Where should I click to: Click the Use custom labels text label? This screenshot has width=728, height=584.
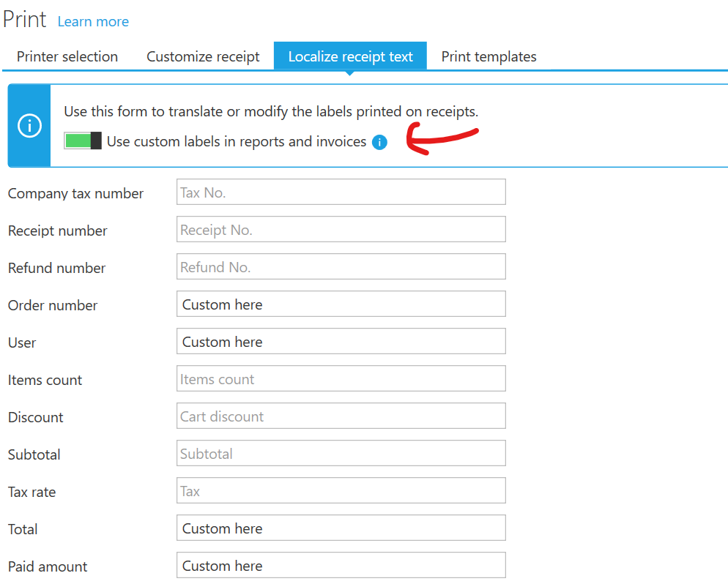click(x=237, y=142)
